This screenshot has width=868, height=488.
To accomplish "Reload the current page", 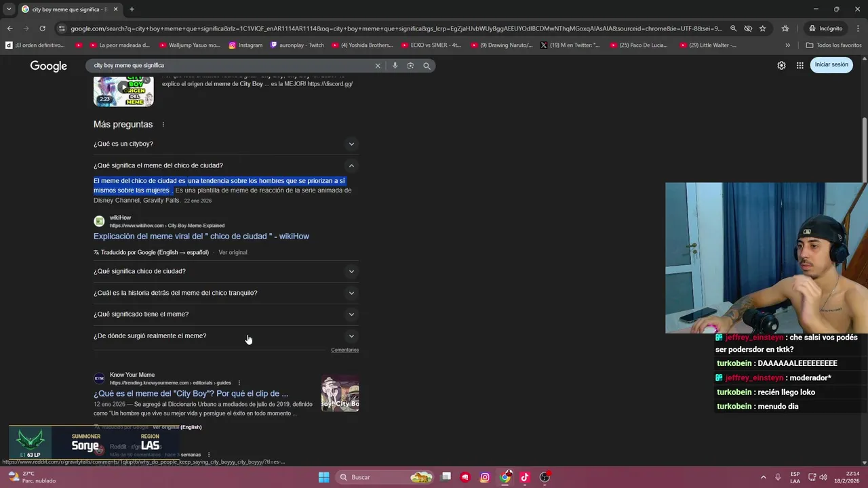I will (42, 28).
